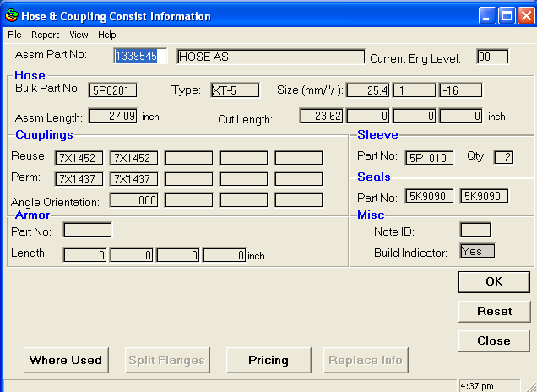Screen dimensions: 537x392
Task: Open the Report menu
Action: [46, 35]
